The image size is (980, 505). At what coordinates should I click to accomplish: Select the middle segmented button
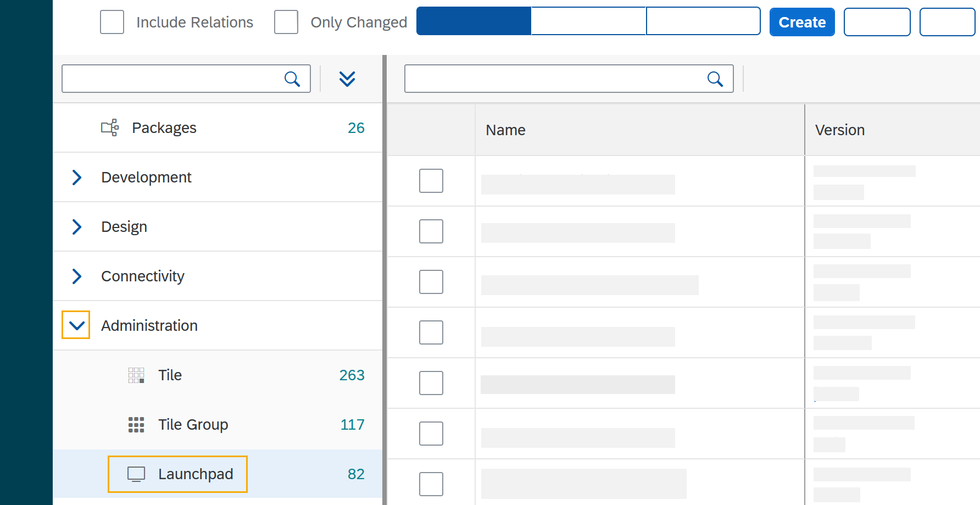click(x=589, y=21)
